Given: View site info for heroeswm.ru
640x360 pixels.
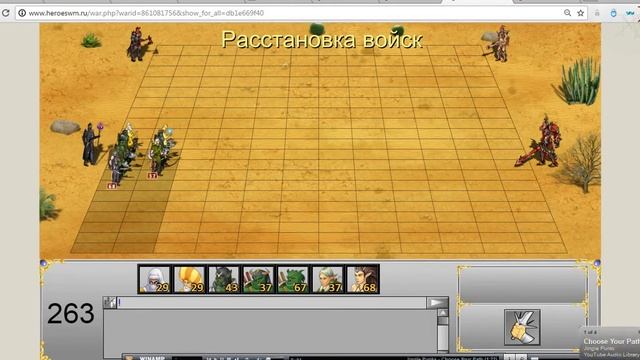Looking at the screenshot, I should point(22,13).
